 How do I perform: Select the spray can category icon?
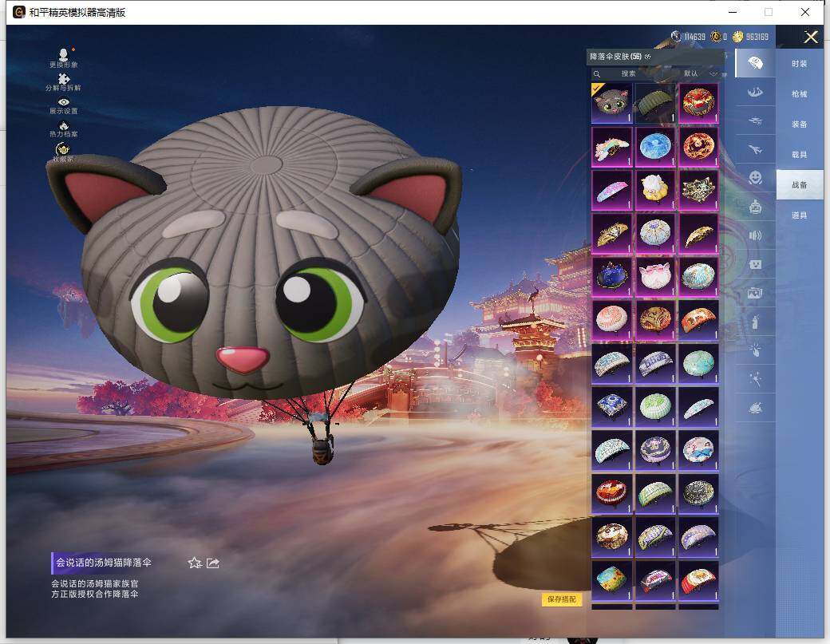(755, 322)
